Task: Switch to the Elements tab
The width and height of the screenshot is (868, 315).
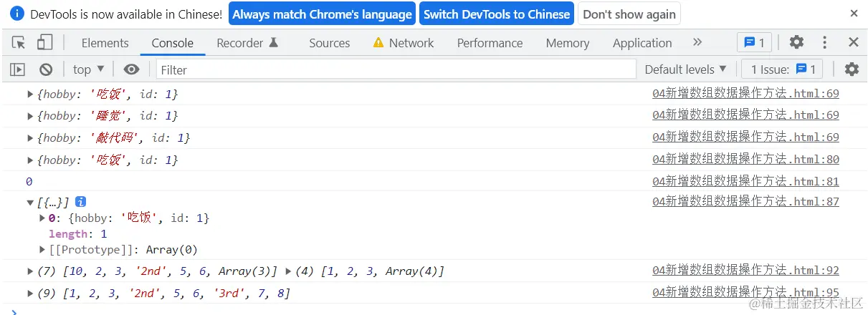Action: coord(105,43)
